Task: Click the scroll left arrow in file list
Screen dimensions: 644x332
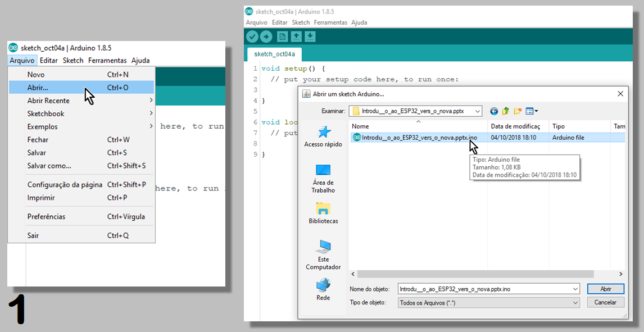Action: tap(353, 274)
